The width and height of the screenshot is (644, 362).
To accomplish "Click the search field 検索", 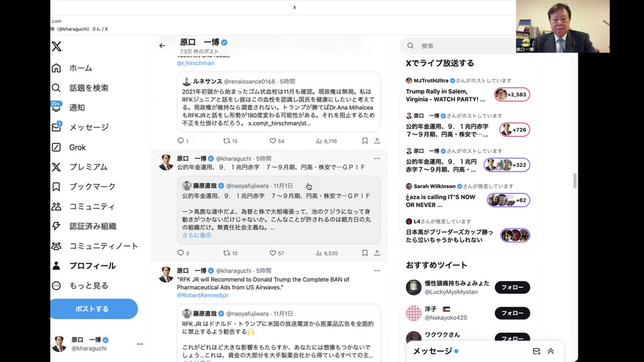I will pyautogui.click(x=458, y=46).
